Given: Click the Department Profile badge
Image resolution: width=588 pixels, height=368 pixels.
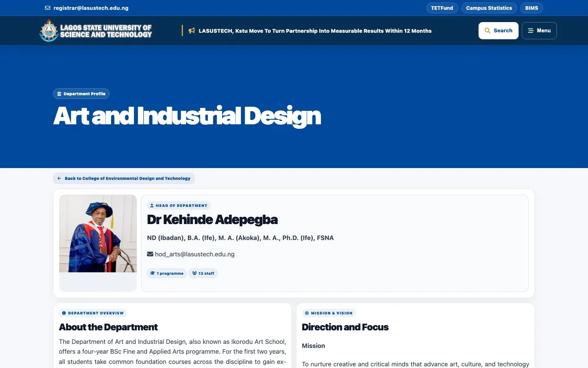Looking at the screenshot, I should [81, 94].
